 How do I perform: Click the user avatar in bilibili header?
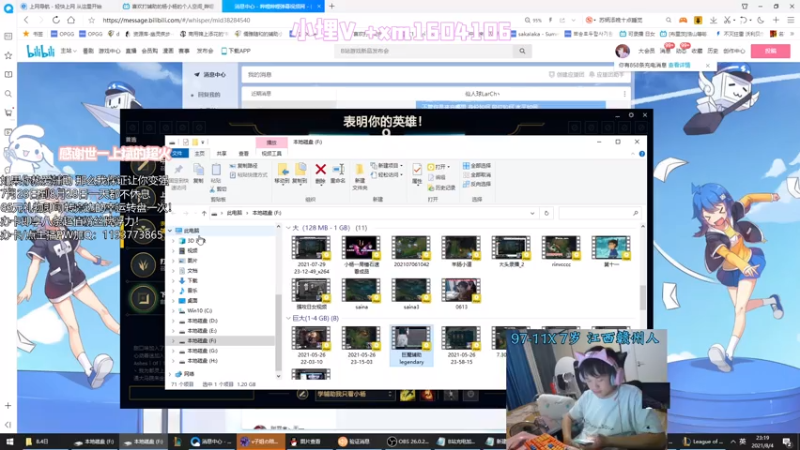[x=622, y=51]
